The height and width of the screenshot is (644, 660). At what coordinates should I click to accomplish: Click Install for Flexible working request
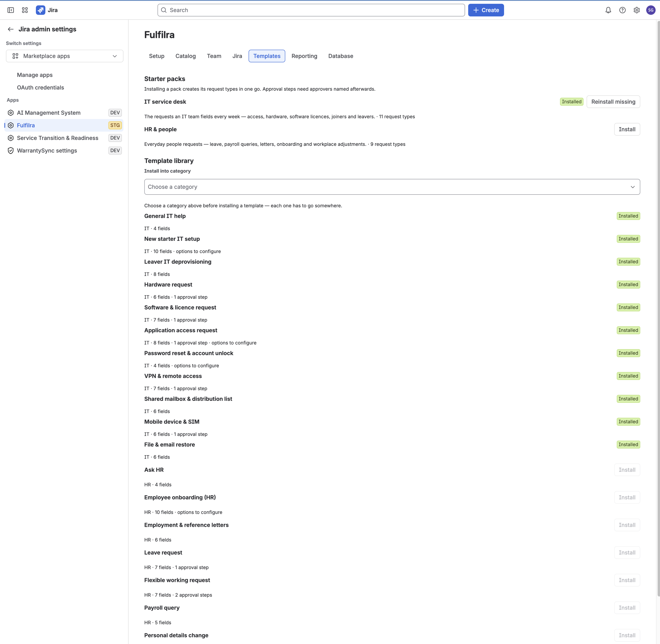tap(627, 580)
